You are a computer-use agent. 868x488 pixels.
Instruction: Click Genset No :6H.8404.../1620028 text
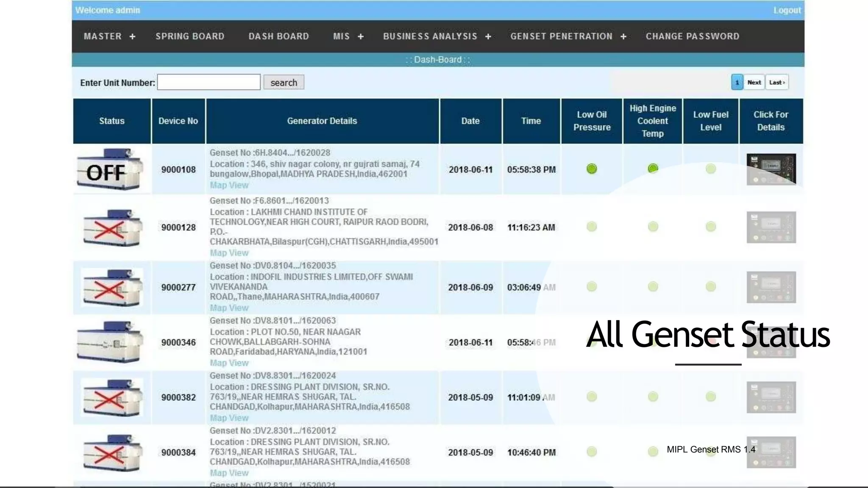pos(270,152)
